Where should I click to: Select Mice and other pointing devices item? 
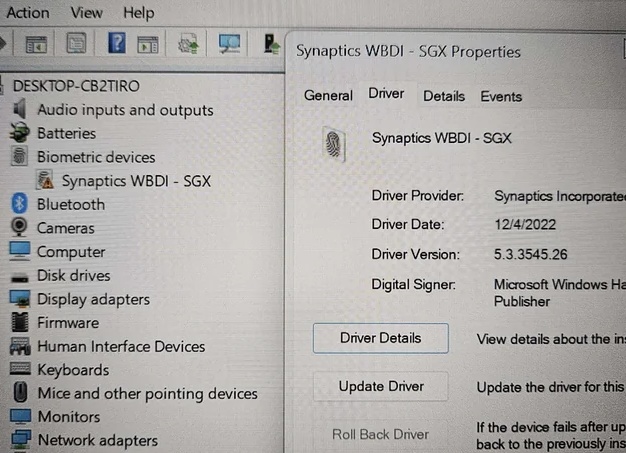coord(148,394)
